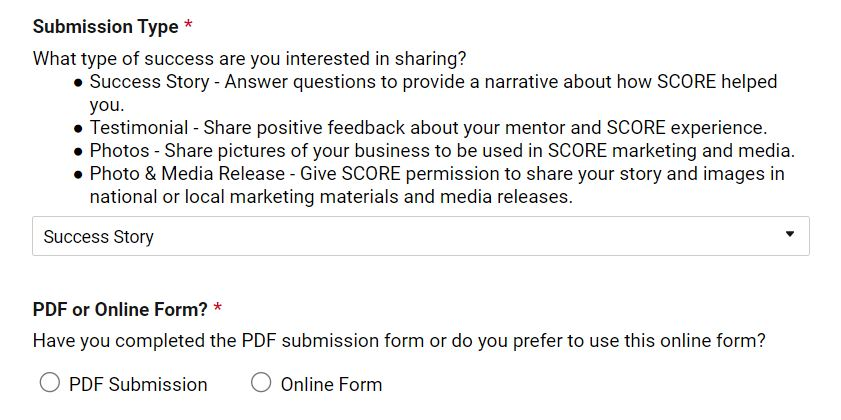The height and width of the screenshot is (420, 841).
Task: Click the PDF Submission option label
Action: click(x=138, y=384)
